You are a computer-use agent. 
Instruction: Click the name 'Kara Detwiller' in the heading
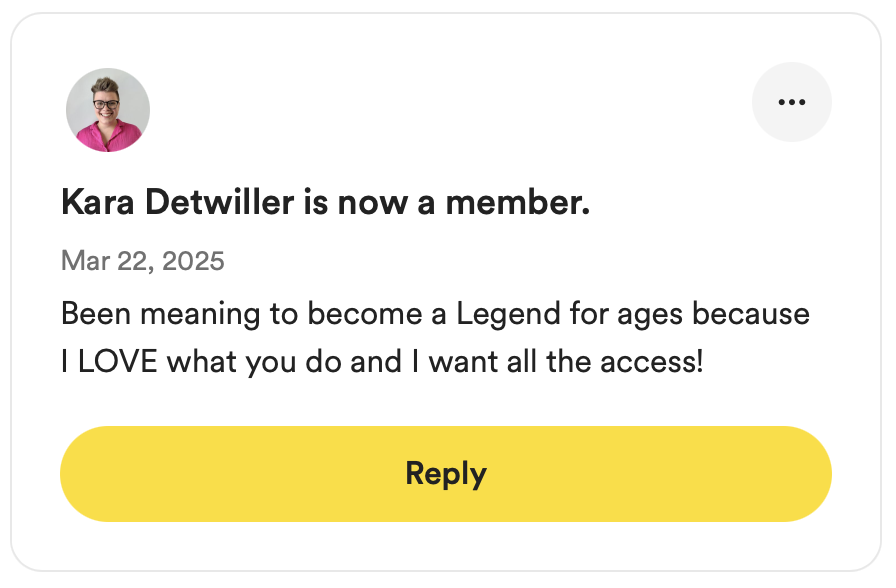[x=178, y=202]
